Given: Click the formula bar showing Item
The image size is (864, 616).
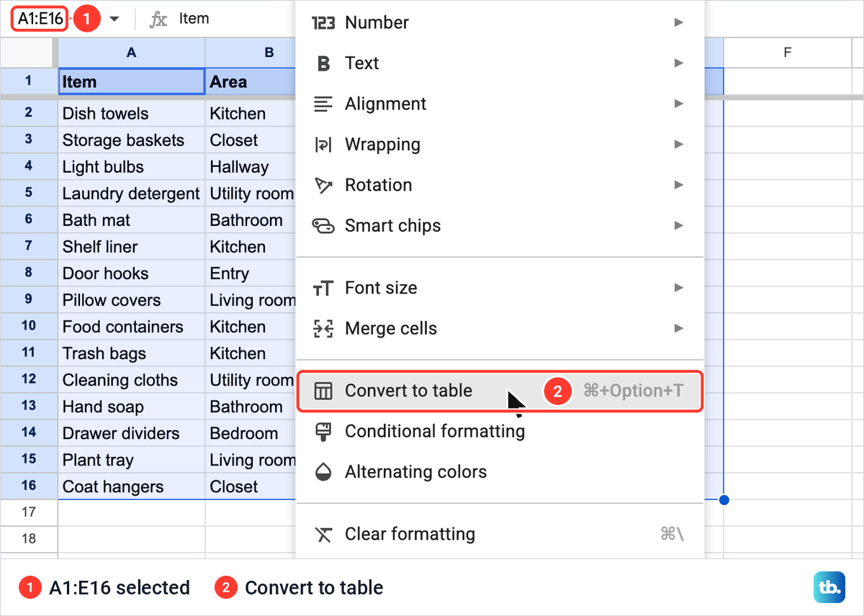Looking at the screenshot, I should coord(194,19).
